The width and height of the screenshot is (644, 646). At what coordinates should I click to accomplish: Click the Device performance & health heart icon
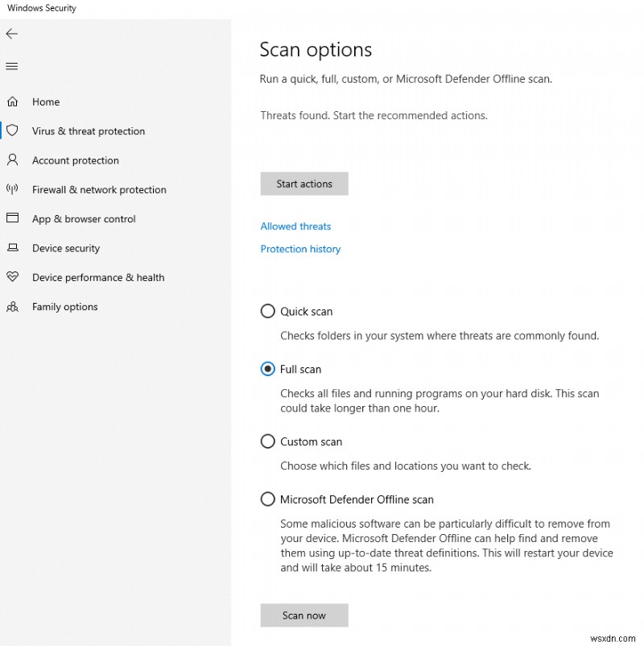[x=12, y=277]
